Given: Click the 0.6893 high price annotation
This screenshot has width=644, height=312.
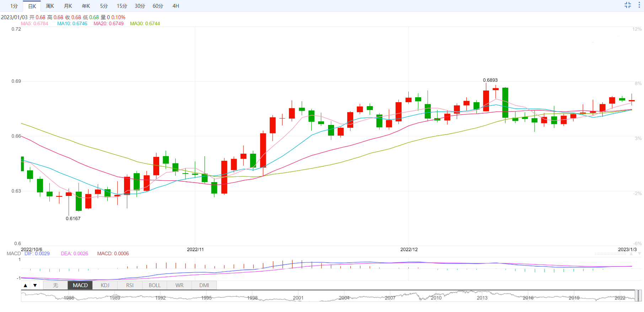Looking at the screenshot, I should [490, 80].
